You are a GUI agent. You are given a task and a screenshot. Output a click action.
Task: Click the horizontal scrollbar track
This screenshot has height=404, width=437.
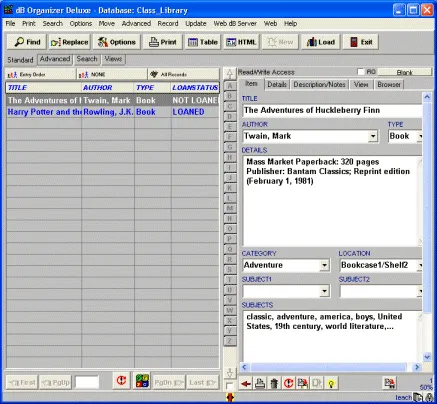tap(328, 367)
